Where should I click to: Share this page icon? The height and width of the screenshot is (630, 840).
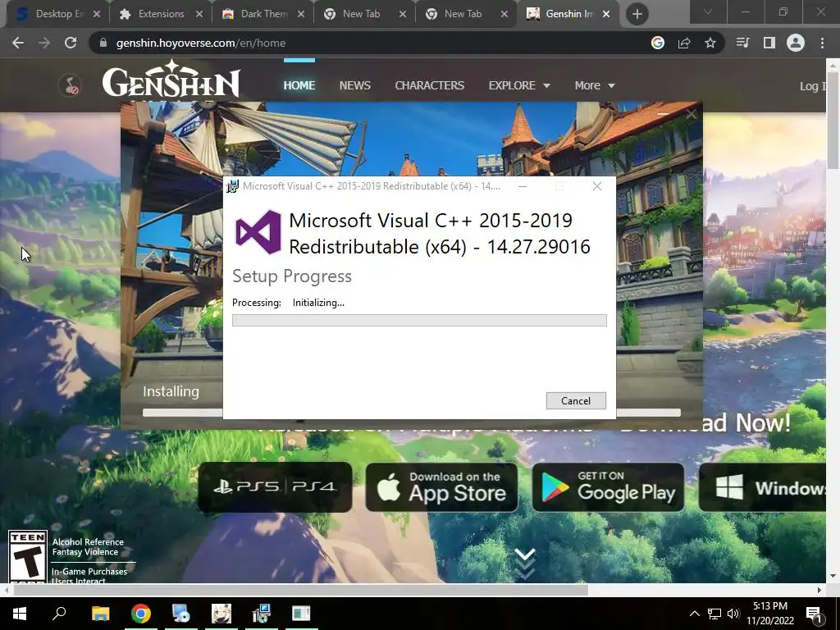684,43
